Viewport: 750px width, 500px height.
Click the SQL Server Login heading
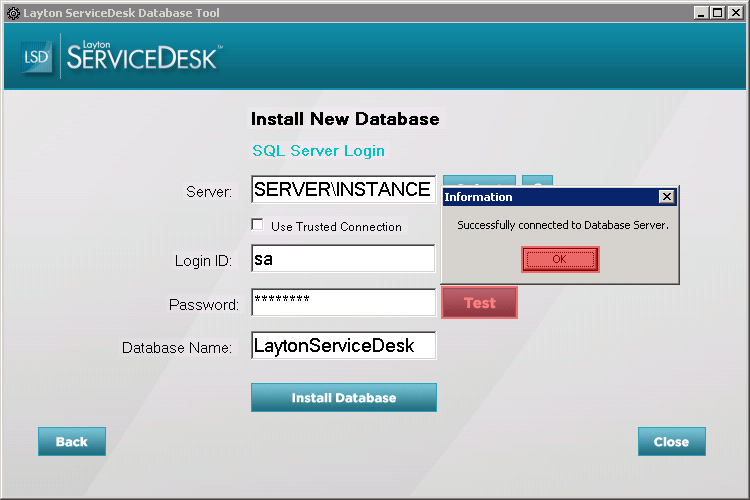point(319,151)
